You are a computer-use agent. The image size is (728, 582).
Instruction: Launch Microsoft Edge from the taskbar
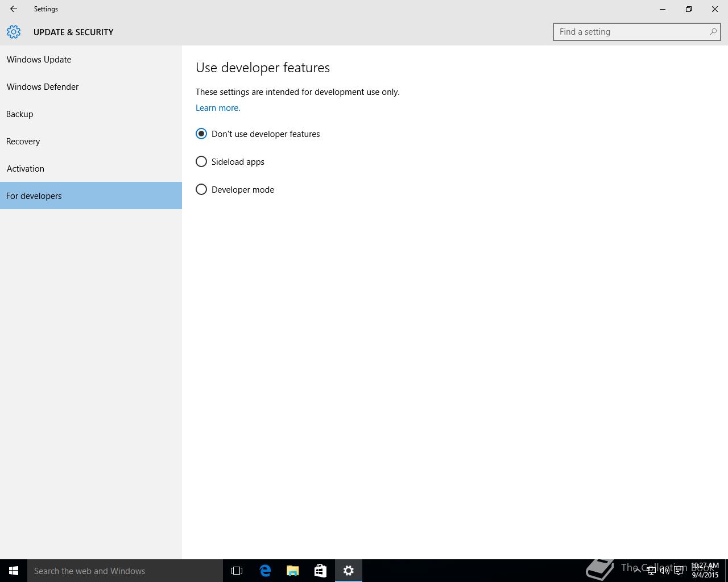(265, 571)
